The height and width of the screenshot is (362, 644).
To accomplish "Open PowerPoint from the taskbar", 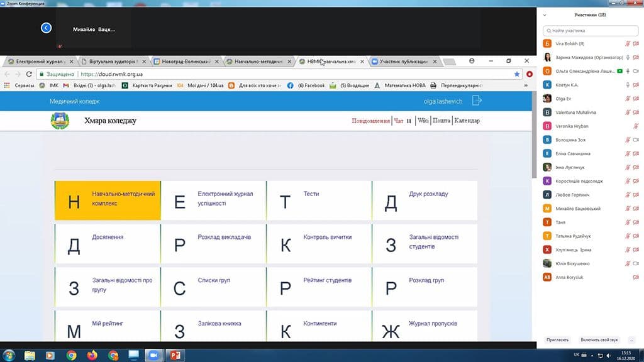I will coord(175,355).
